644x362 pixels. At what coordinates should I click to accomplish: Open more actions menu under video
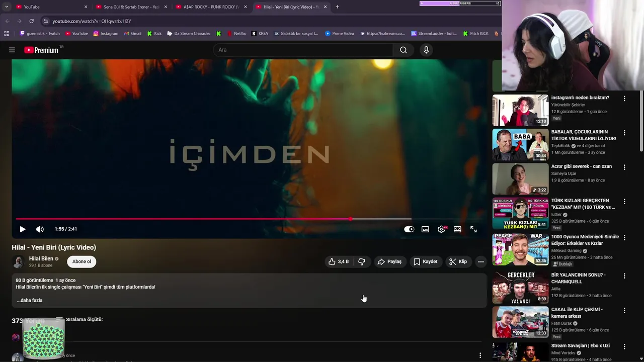(481, 261)
